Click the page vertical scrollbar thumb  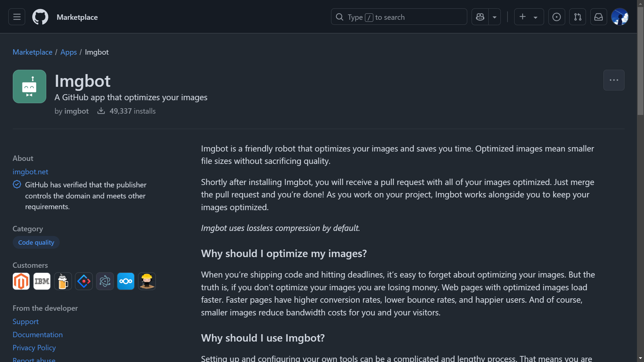pyautogui.click(x=640, y=61)
